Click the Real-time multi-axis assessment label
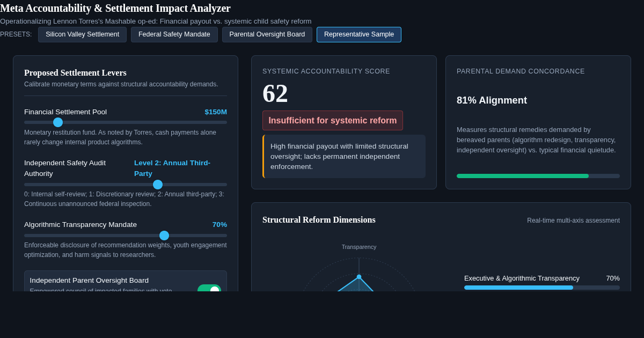Image resolution: width=644 pixels, height=338 pixels. tap(573, 221)
